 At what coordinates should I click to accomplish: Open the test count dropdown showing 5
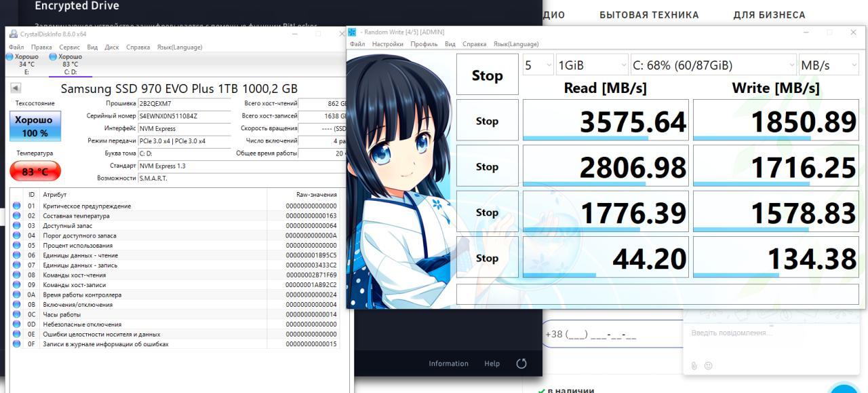[538, 66]
